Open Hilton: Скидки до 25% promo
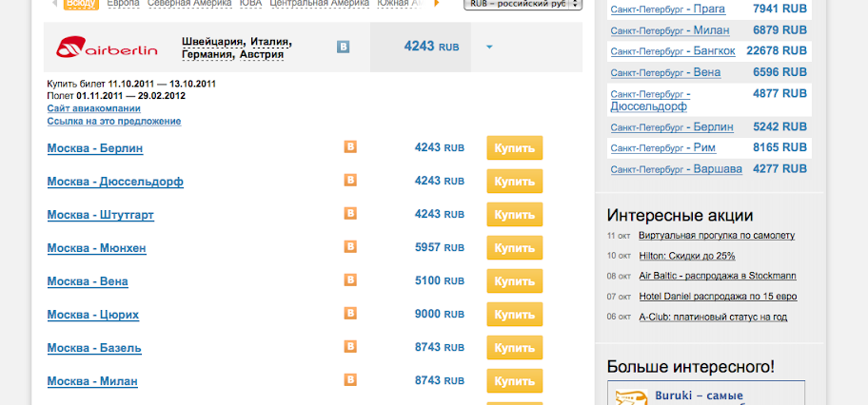This screenshot has width=868, height=405. (687, 256)
